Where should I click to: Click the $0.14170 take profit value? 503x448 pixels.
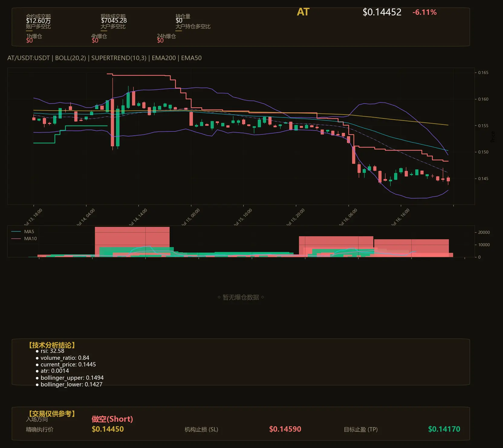[444, 429]
